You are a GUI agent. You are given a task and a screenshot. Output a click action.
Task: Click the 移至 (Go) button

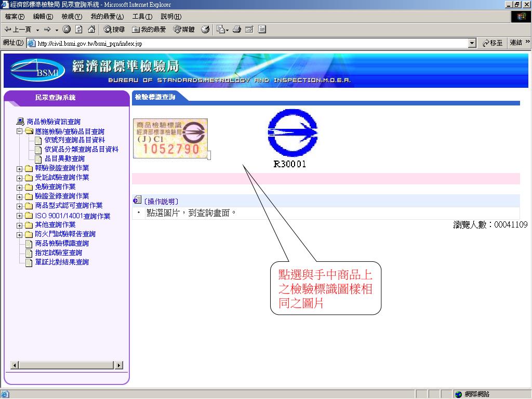[493, 43]
